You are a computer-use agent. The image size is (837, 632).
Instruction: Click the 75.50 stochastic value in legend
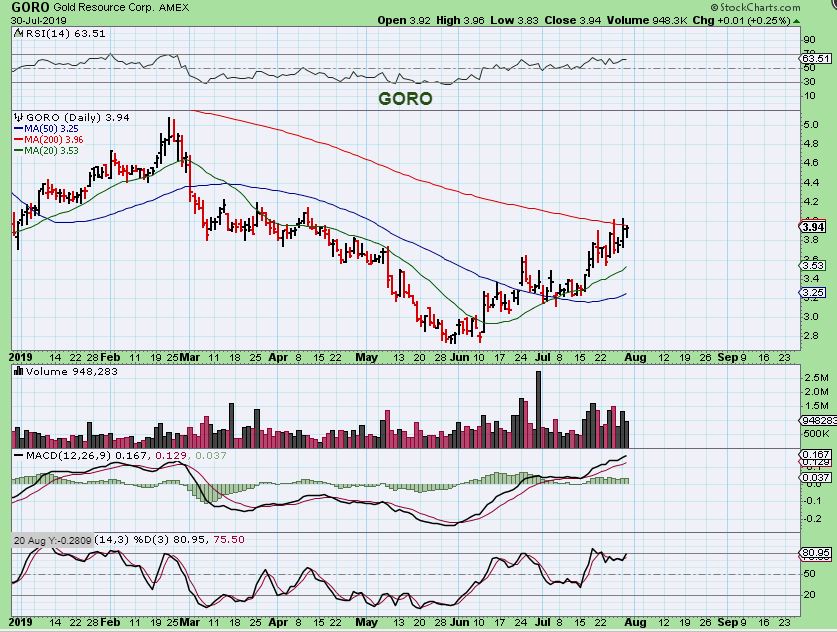229,540
